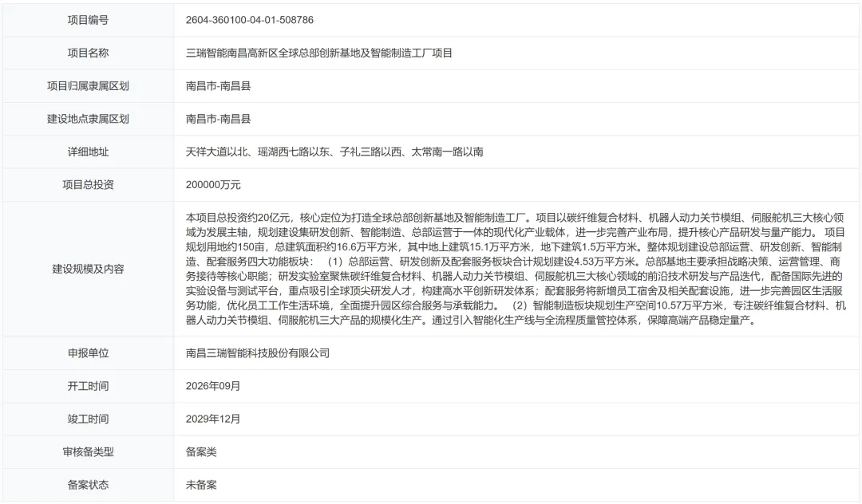The image size is (862, 504).
Task: Click start date 2026年09月
Action: click(213, 386)
